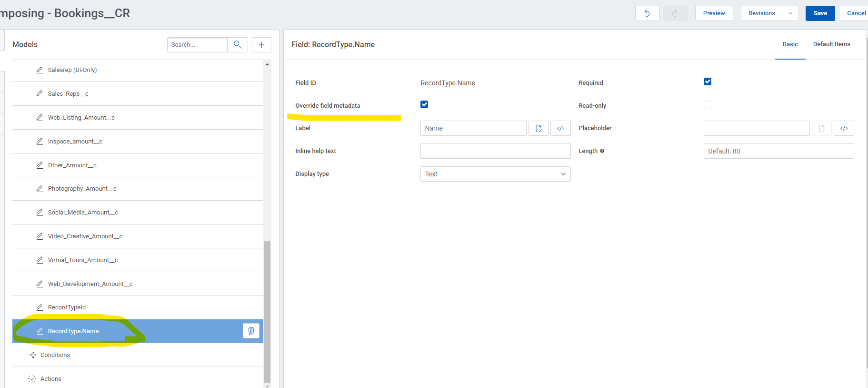868x388 pixels.
Task: Click the undo arrow icon
Action: pos(647,13)
